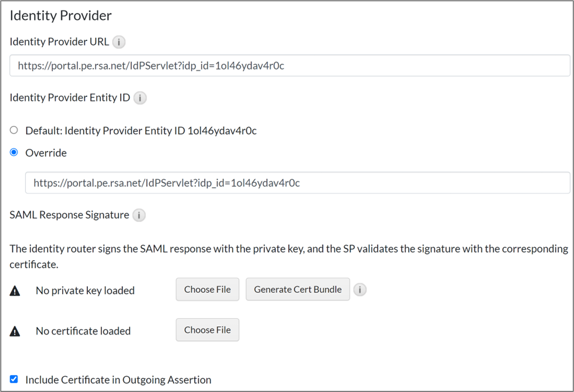Image resolution: width=574 pixels, height=392 pixels.
Task: Click the alert triangle near No certificate loaded
Action: point(15,330)
